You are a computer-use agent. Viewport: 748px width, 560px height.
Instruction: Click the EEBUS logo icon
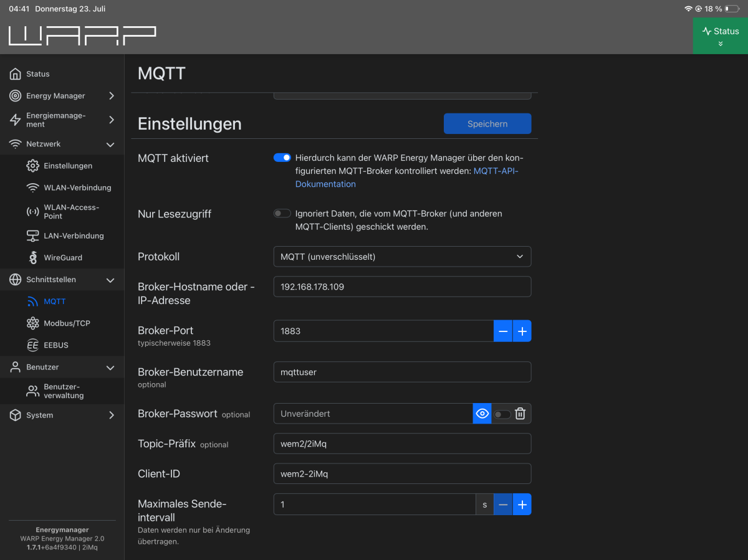point(33,345)
